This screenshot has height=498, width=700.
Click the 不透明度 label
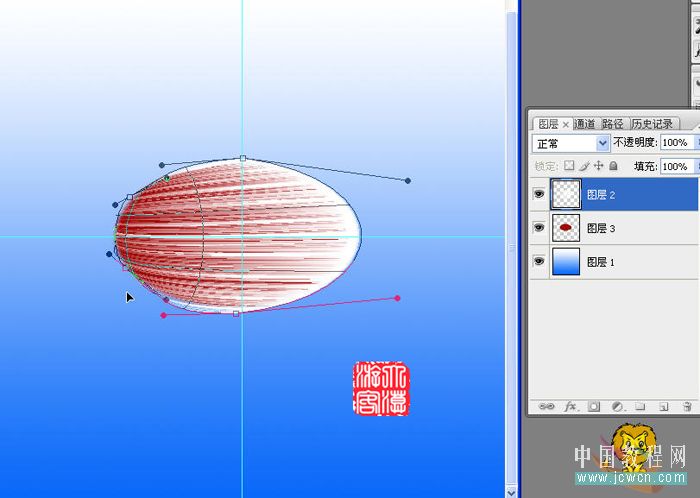point(635,142)
